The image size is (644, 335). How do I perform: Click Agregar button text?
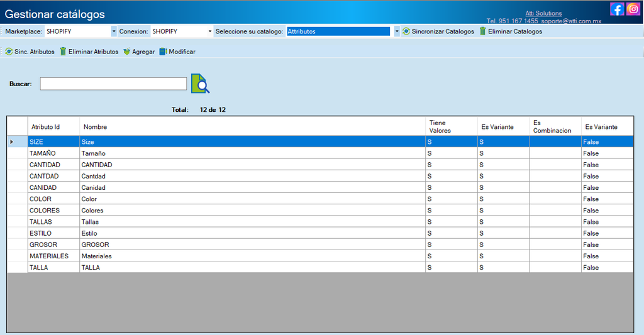pos(143,52)
